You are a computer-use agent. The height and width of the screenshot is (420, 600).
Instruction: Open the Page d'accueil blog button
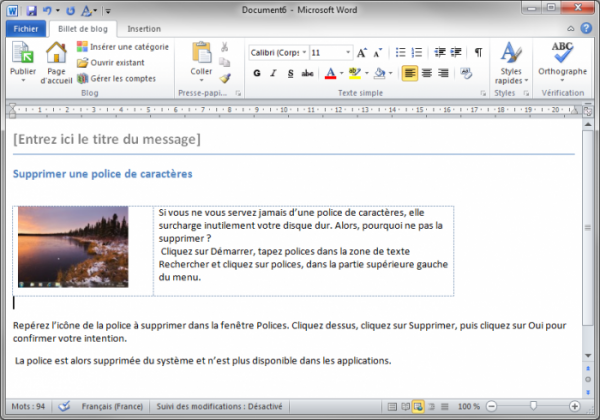(x=56, y=60)
